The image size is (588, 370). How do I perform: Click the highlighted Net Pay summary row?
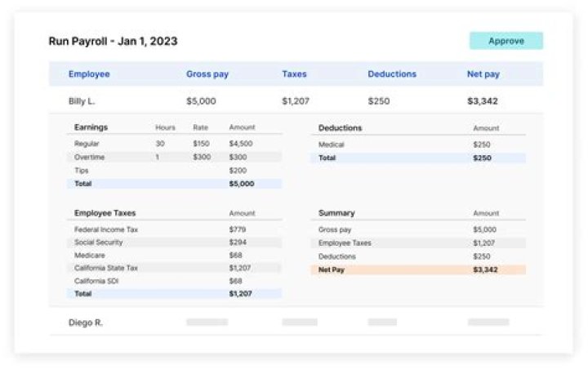coord(417,270)
